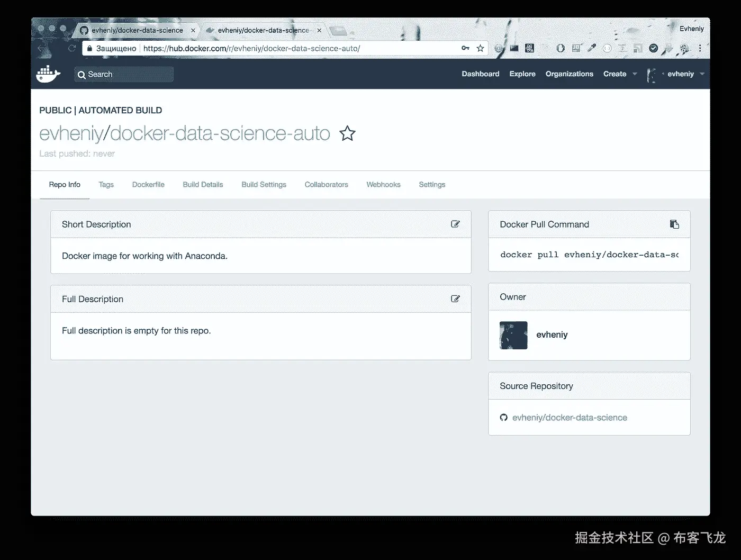Open the React developer tools extension
This screenshot has width=741, height=560.
click(529, 48)
